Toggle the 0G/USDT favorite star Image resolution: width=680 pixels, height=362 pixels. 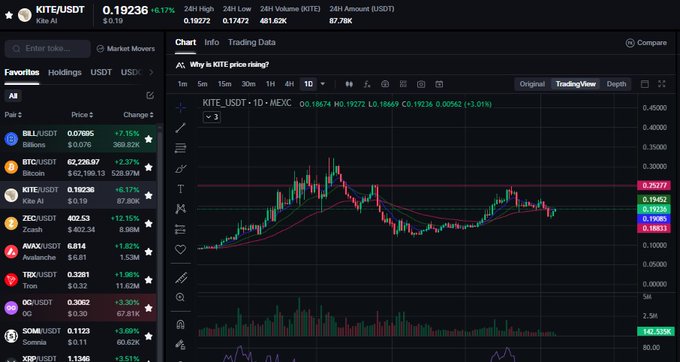tap(148, 308)
